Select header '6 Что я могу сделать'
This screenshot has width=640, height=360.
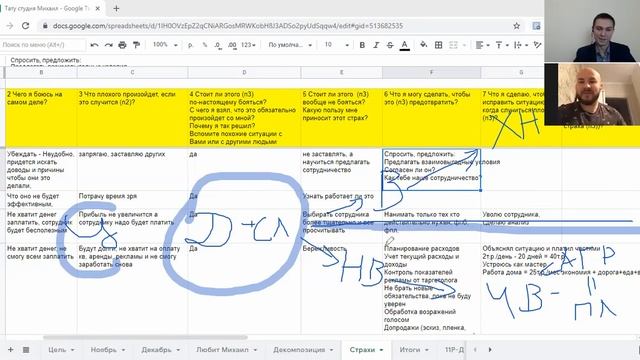click(x=431, y=118)
